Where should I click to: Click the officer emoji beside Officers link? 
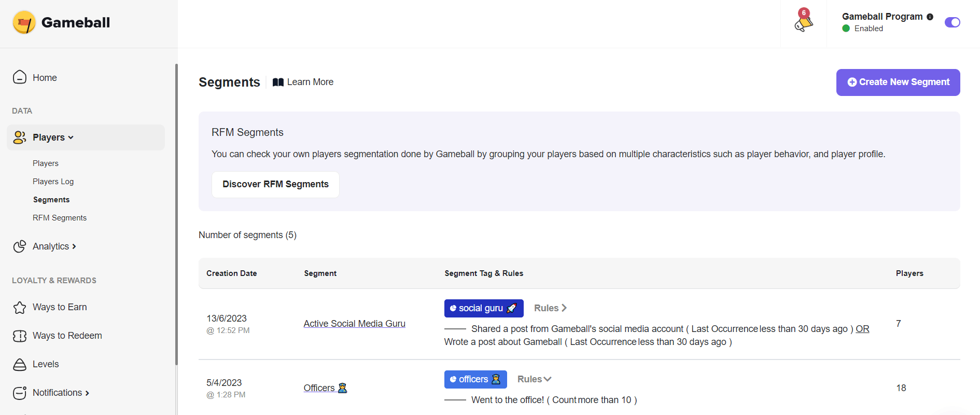342,388
